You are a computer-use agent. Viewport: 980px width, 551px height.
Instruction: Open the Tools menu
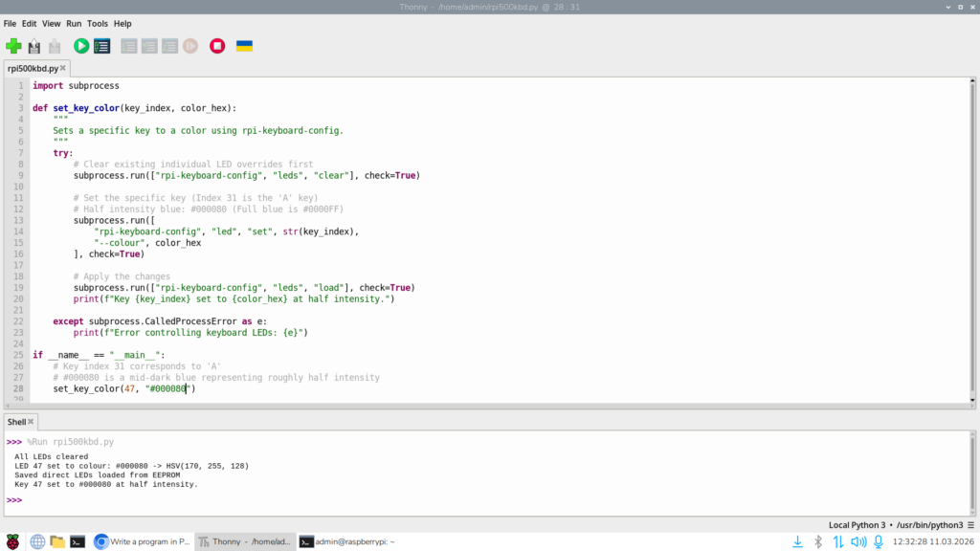point(98,23)
